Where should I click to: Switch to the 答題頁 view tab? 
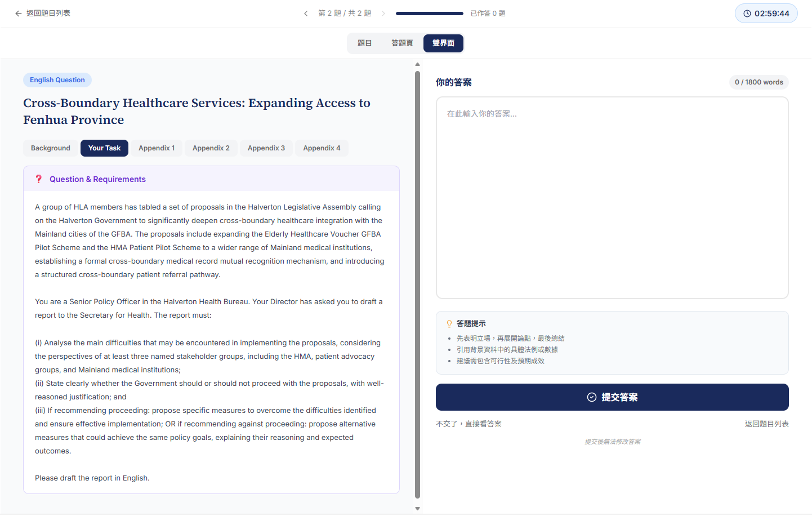coord(402,43)
